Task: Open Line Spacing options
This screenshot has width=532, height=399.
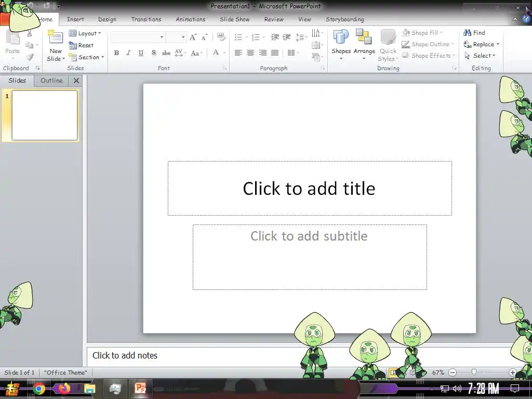Action: pyautogui.click(x=300, y=37)
